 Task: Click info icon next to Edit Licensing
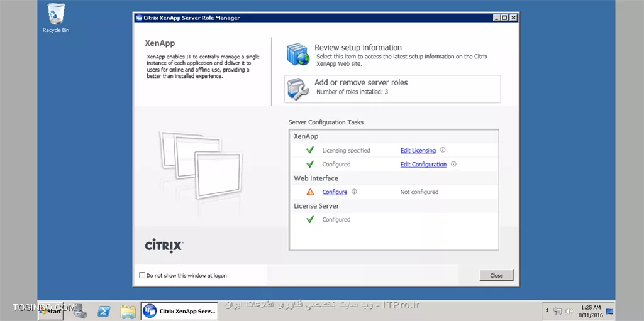443,150
